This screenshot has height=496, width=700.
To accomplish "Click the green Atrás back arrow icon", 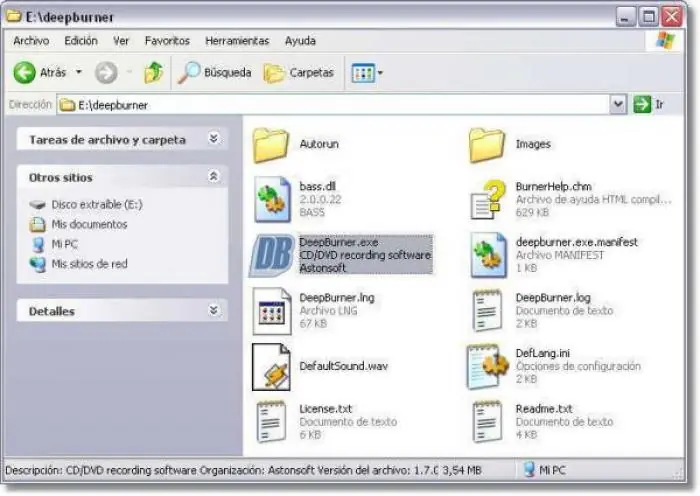I will pyautogui.click(x=24, y=72).
